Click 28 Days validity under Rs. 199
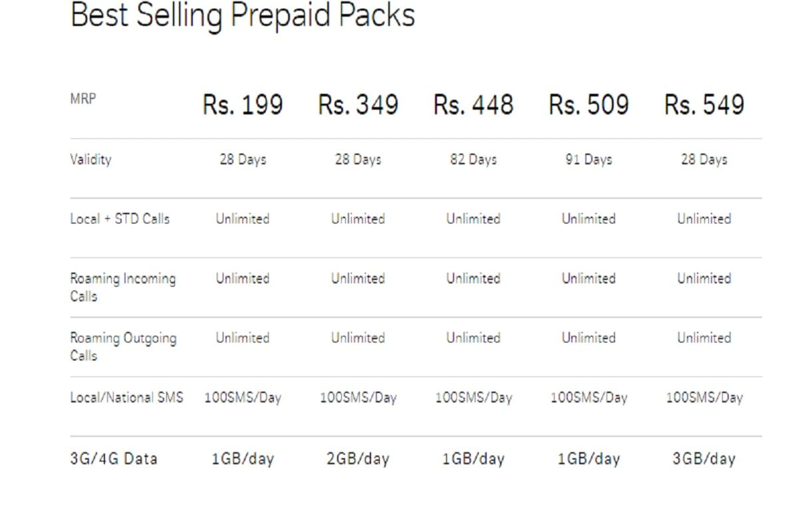The height and width of the screenshot is (532, 798). click(x=243, y=160)
